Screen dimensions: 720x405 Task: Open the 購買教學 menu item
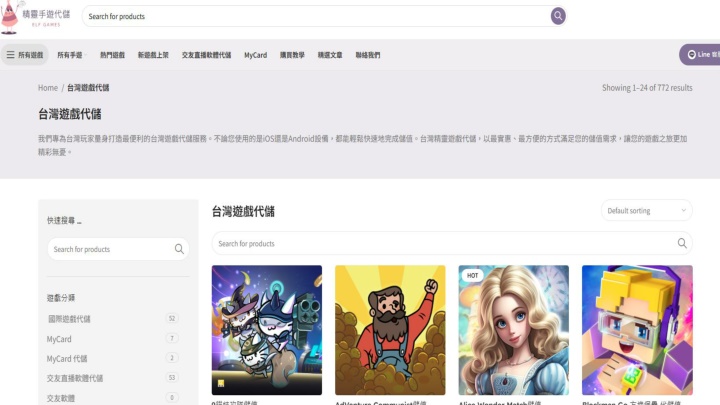[292, 55]
